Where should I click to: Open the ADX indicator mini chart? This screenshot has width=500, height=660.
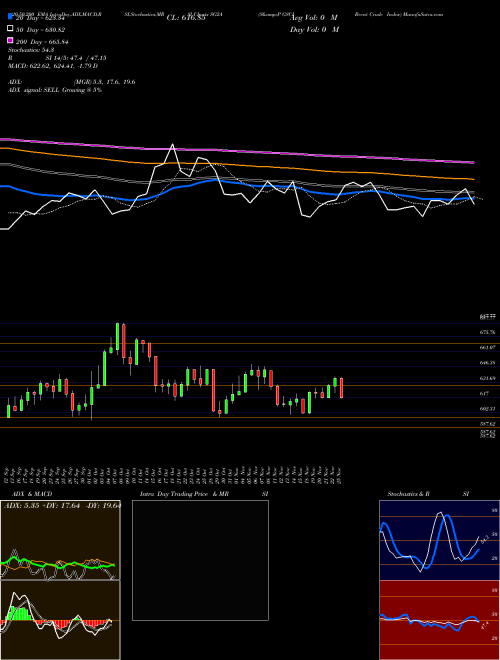(x=60, y=540)
